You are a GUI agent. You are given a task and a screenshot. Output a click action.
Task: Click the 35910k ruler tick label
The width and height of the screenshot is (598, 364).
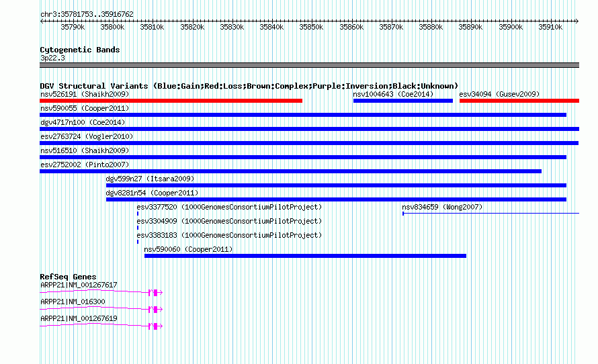click(551, 27)
